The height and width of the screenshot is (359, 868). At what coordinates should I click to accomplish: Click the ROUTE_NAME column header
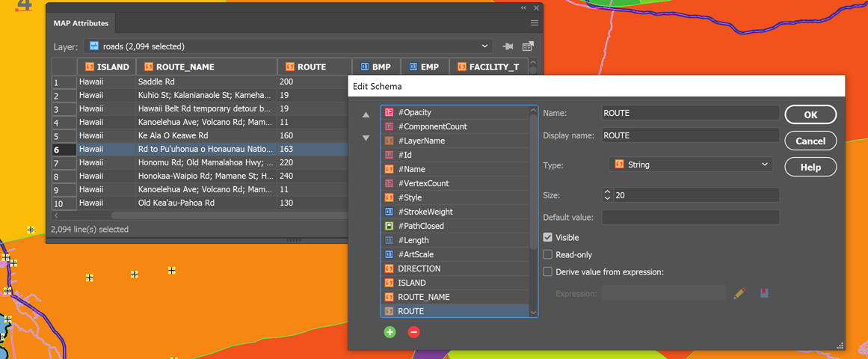pos(206,67)
